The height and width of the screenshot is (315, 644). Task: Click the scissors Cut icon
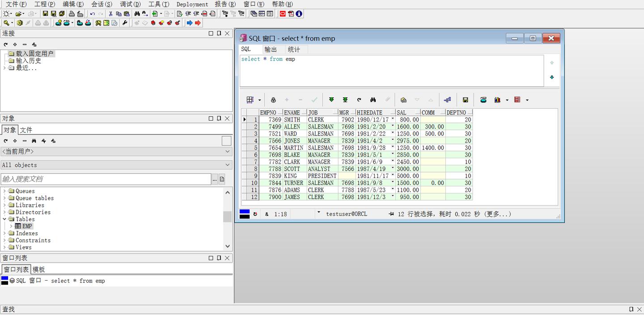click(110, 14)
